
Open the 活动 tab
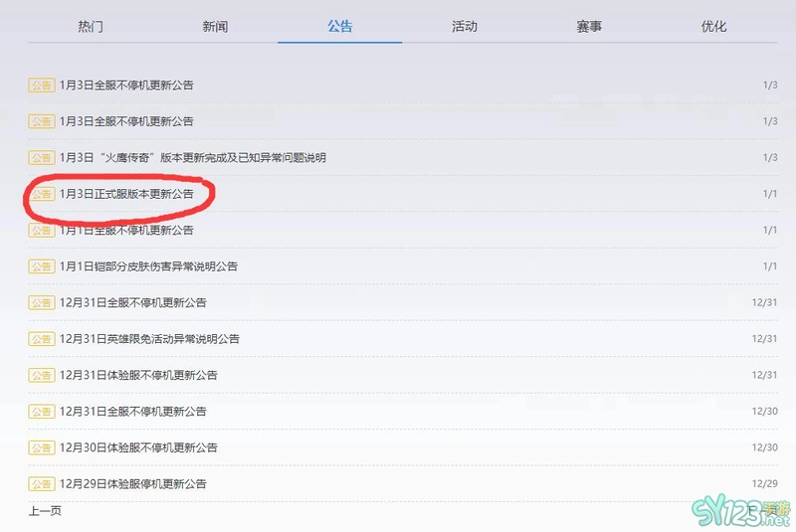(465, 27)
